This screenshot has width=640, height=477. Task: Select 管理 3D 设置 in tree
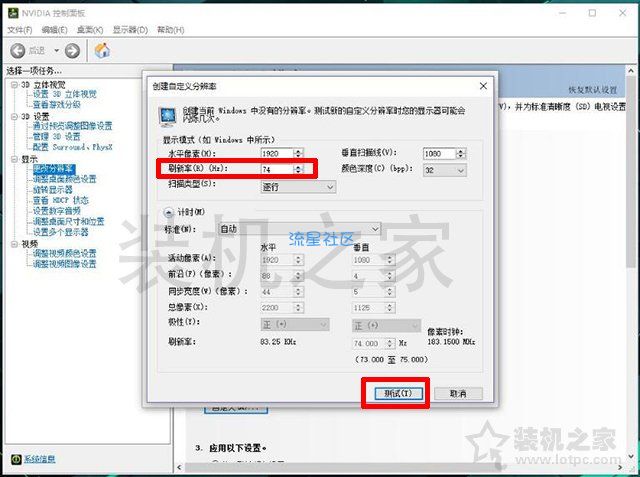(x=56, y=136)
